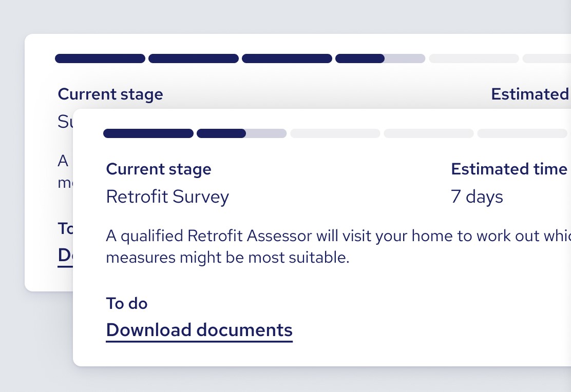This screenshot has width=571, height=392.
Task: Click the back card's Current stage heading
Action: point(110,94)
